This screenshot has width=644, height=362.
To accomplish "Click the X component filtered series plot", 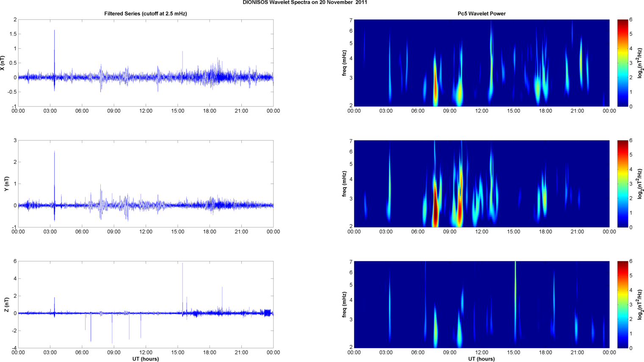I will 146,63.
